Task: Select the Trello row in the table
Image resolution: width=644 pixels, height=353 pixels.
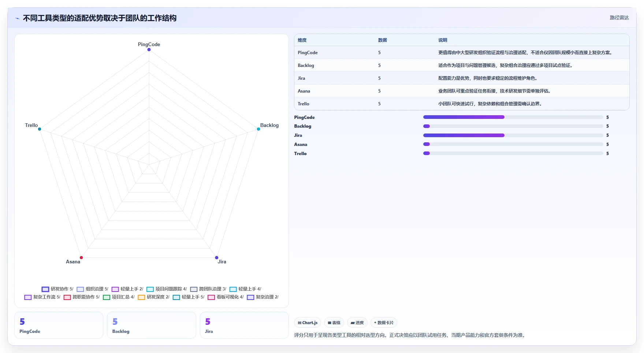Action: point(462,104)
